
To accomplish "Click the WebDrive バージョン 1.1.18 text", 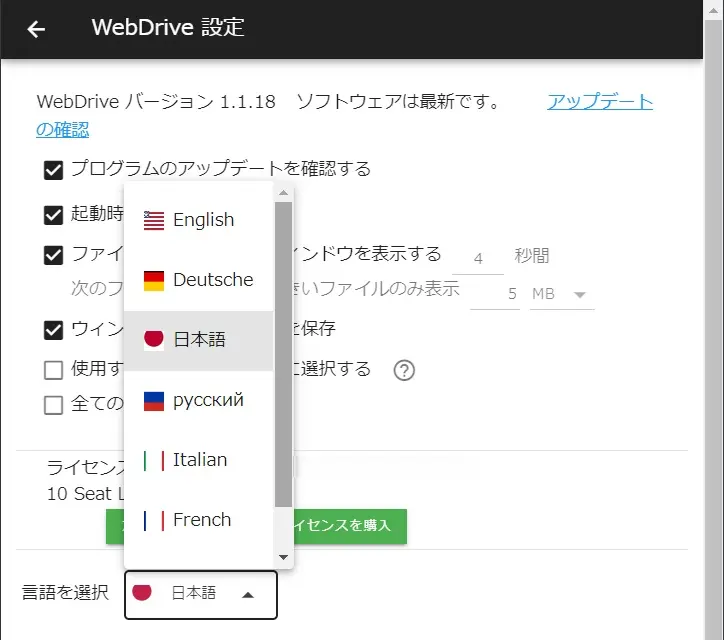I will point(156,102).
